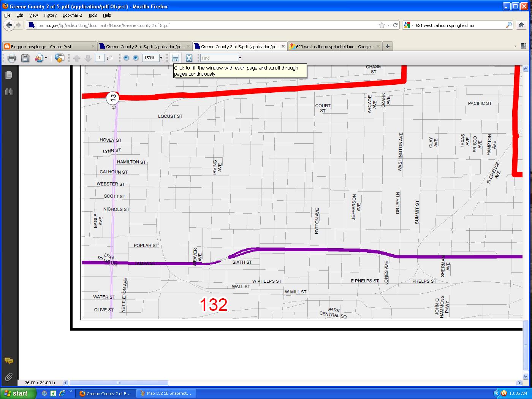This screenshot has width=532, height=399.
Task: Open the binoculars Search panel in the sidebar
Action: 9,92
